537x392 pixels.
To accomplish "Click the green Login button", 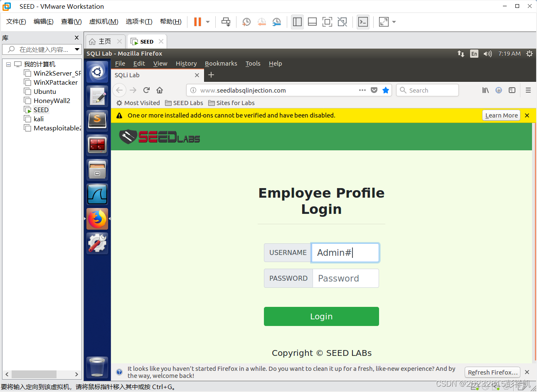I will 321,316.
